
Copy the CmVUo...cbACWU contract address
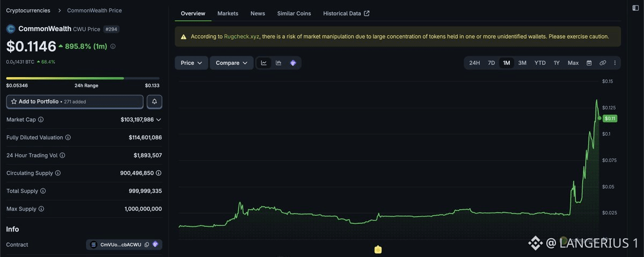(147, 245)
